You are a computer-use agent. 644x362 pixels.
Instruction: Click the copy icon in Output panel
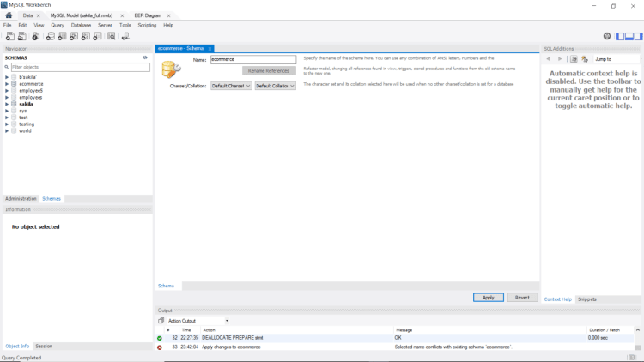161,321
